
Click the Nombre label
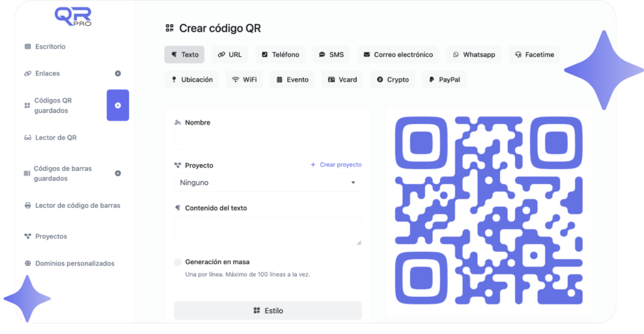[x=197, y=123]
